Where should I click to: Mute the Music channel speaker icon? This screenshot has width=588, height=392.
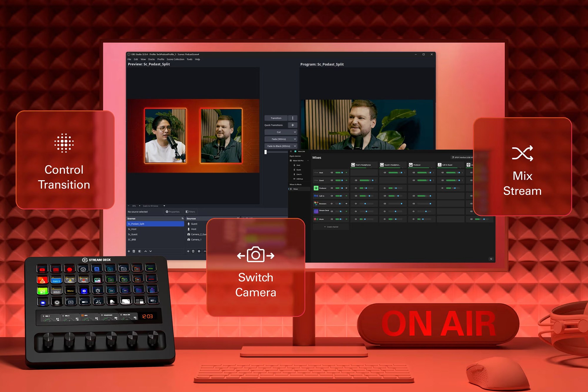click(x=332, y=219)
